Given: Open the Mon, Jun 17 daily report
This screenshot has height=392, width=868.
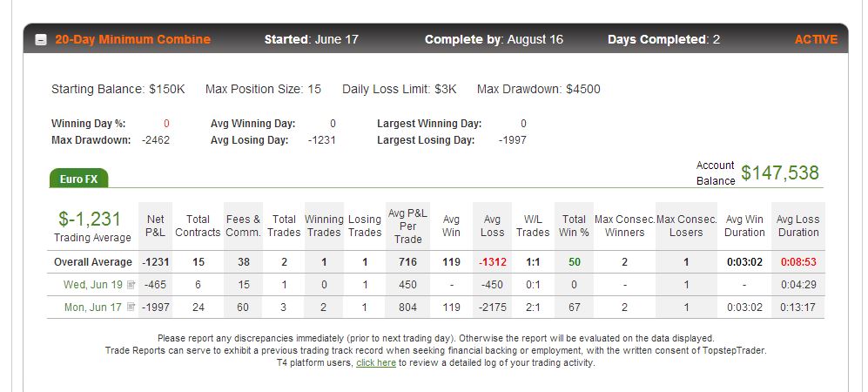Looking at the screenshot, I should tap(93, 307).
